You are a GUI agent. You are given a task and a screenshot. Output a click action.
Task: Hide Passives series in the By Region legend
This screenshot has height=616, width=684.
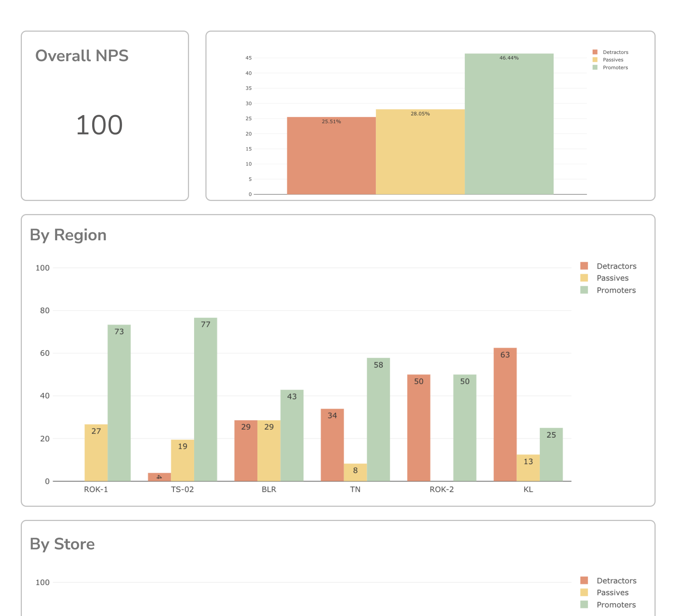tap(612, 278)
